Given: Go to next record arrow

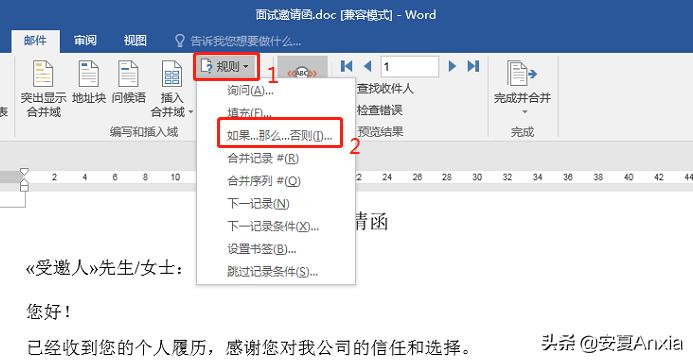Looking at the screenshot, I should (x=452, y=66).
